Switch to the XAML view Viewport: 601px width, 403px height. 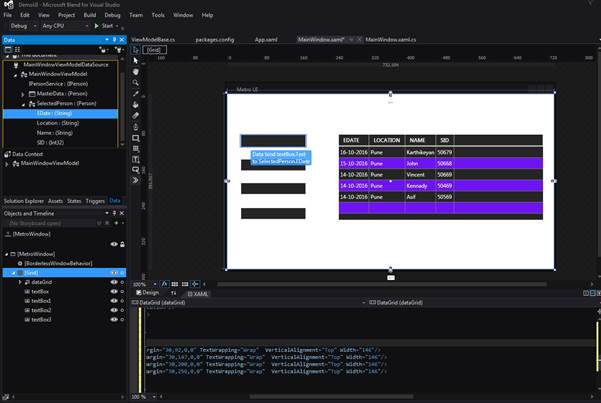(x=196, y=294)
